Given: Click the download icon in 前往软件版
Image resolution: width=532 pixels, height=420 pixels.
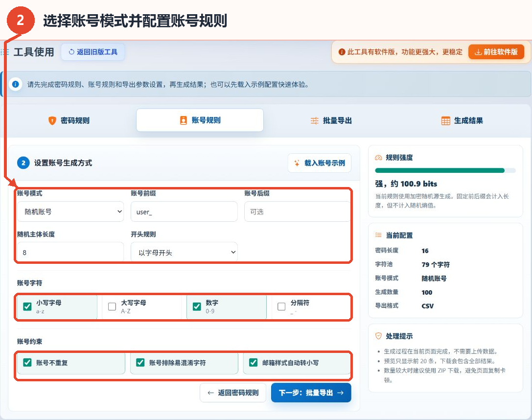Looking at the screenshot, I should (x=478, y=52).
